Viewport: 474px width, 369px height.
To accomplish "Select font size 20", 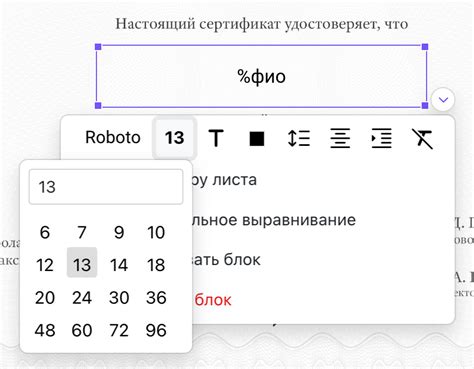I will 45,298.
